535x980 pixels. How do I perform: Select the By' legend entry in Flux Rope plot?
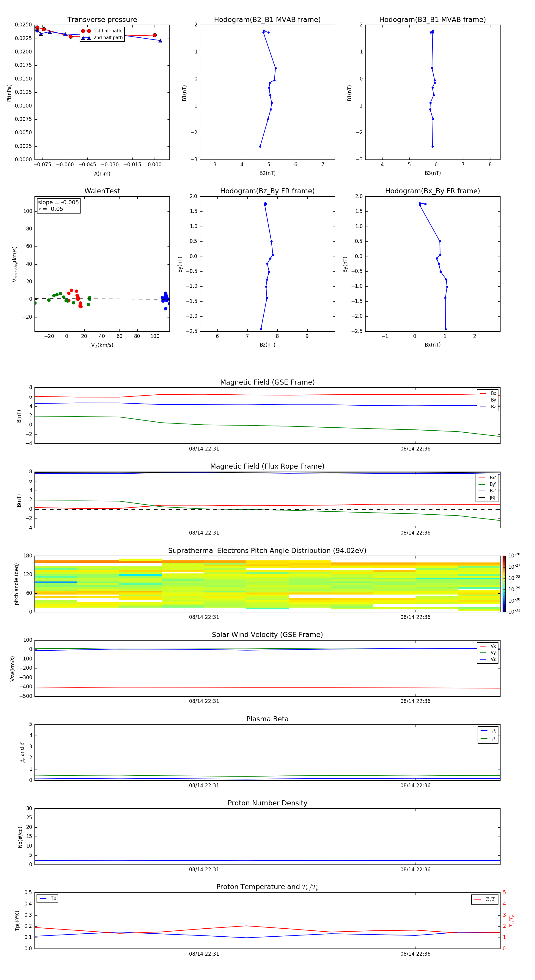pyautogui.click(x=487, y=484)
